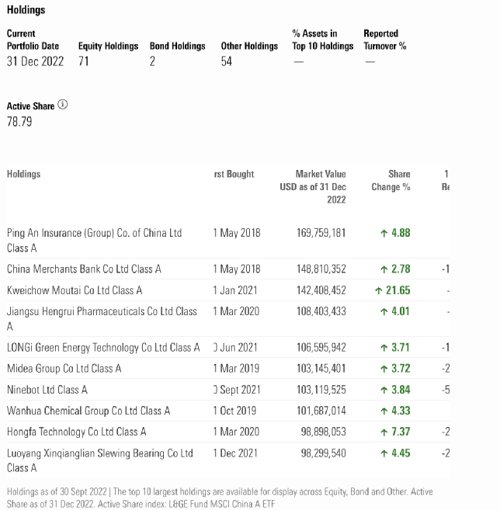Viewport: 500px width, 510px height.
Task: Open Wanhua Chemical Group holding
Action: click(x=88, y=411)
